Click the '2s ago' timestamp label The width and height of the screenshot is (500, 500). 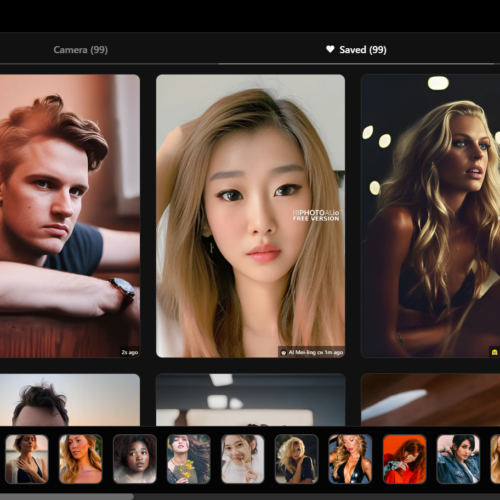(x=130, y=352)
